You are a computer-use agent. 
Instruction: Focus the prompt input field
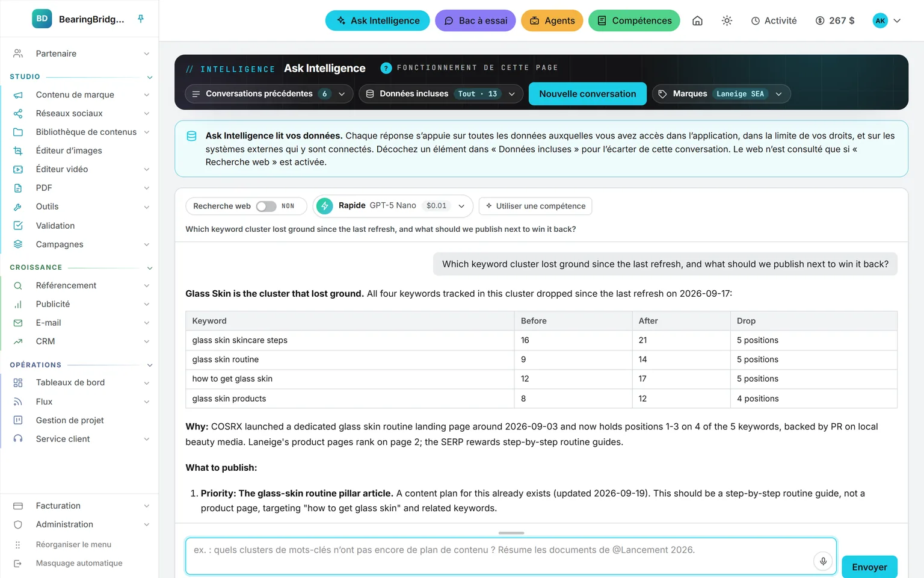(511, 556)
